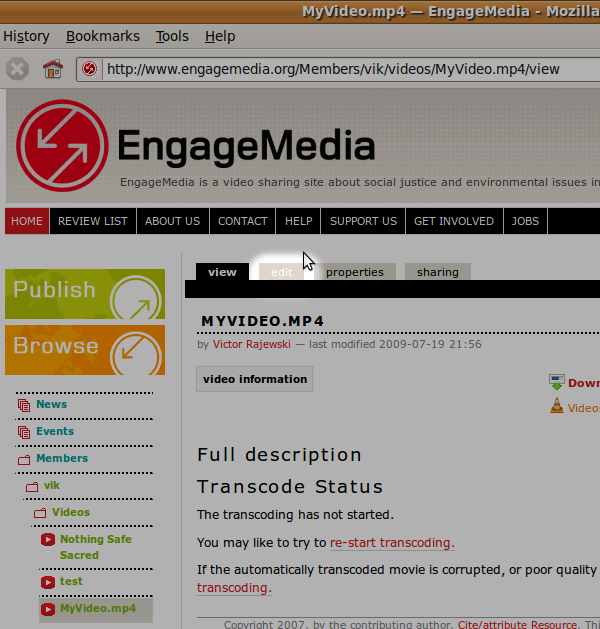Screen dimensions: 600x629
Task: Click the VLC cone icon
Action: click(557, 406)
